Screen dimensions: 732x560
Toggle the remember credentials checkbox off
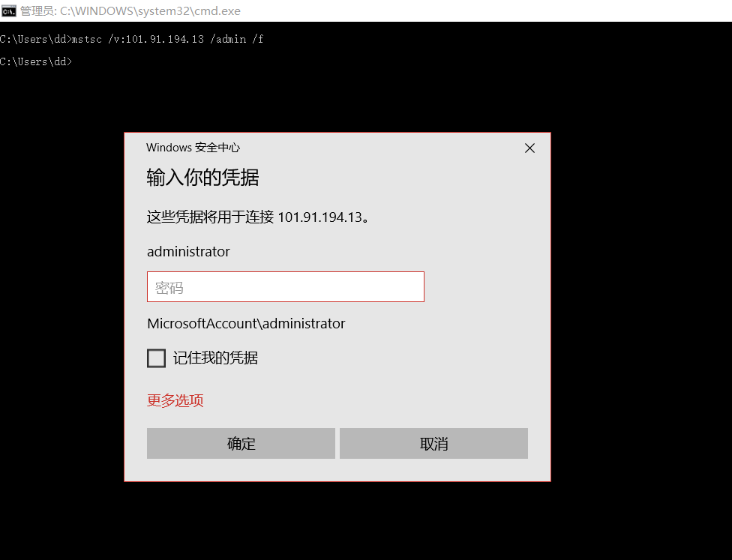pos(156,358)
